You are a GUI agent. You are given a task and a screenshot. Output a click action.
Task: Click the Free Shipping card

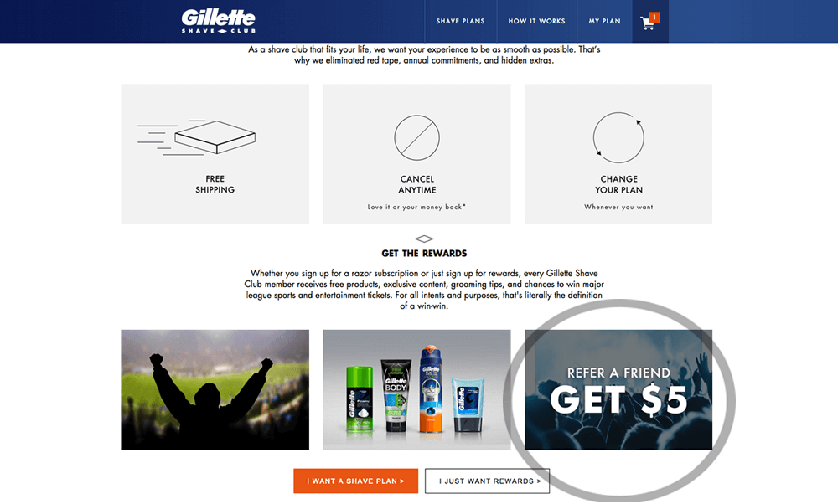coord(215,154)
